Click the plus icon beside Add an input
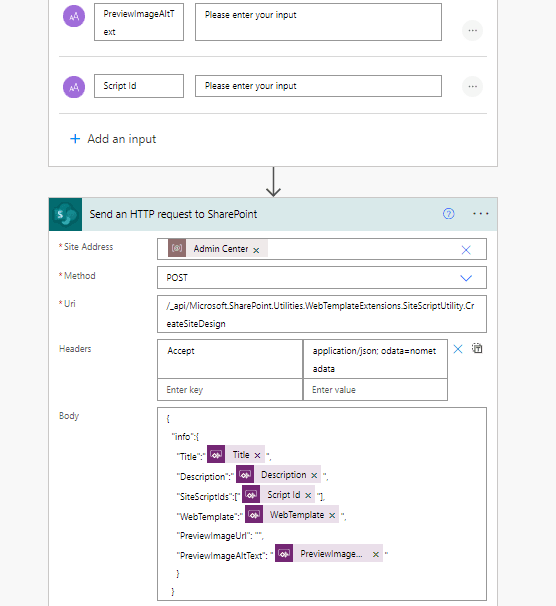Screen dimensions: 556x606 click(75, 139)
